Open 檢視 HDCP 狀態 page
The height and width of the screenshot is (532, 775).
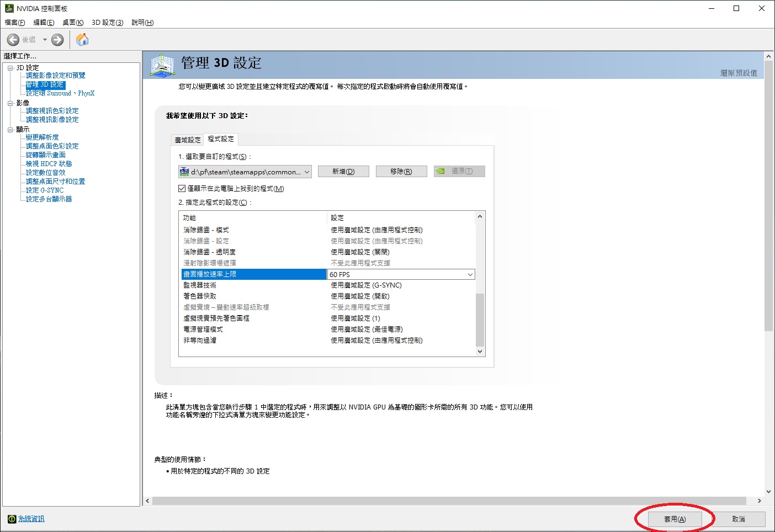coord(49,164)
